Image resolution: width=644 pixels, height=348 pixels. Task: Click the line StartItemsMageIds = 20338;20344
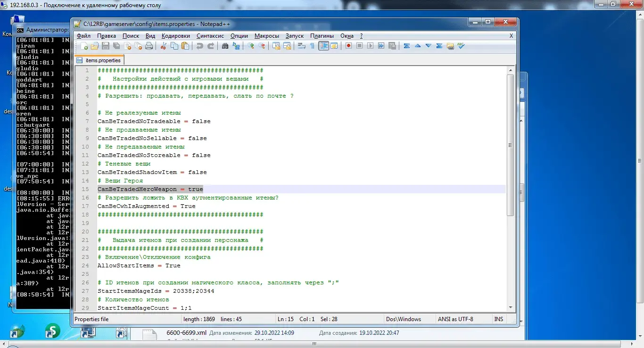coord(156,291)
